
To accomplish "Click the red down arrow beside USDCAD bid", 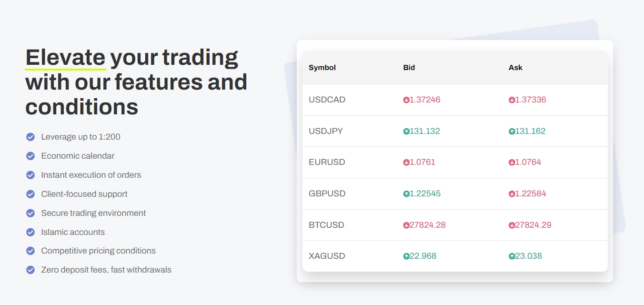I will coord(406,100).
